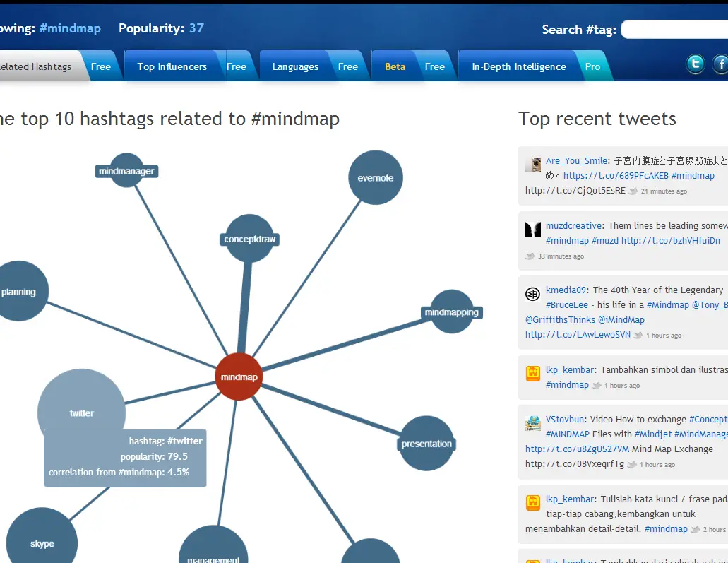Select the evernote node
The image size is (728, 563).
point(376,177)
